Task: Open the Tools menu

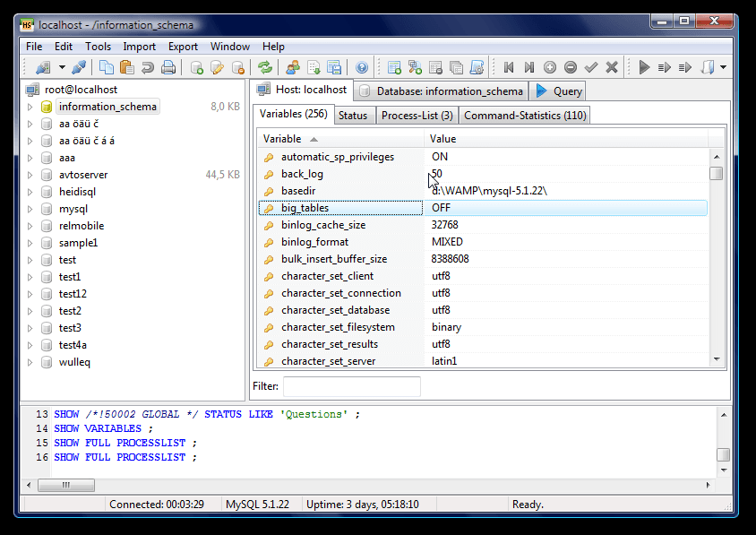Action: click(x=98, y=47)
